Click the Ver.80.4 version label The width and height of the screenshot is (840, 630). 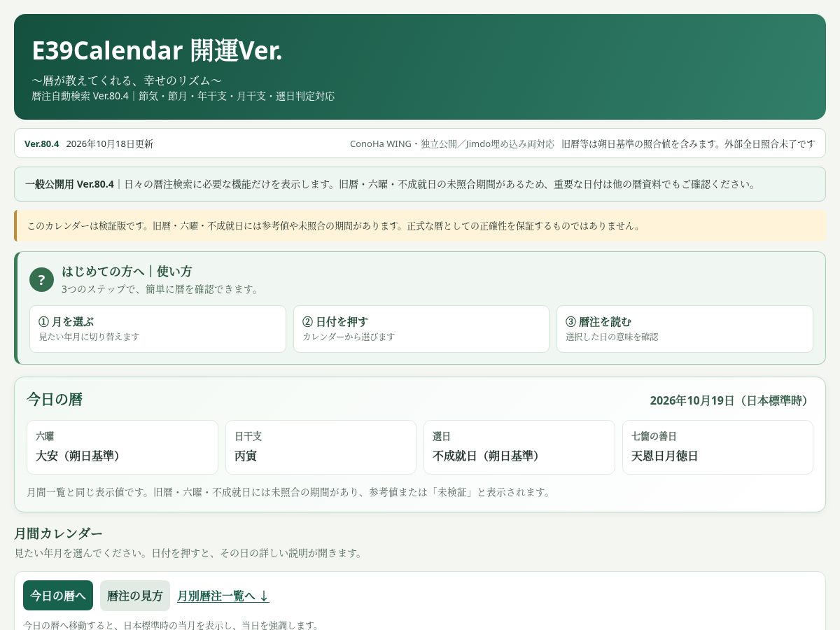click(42, 144)
